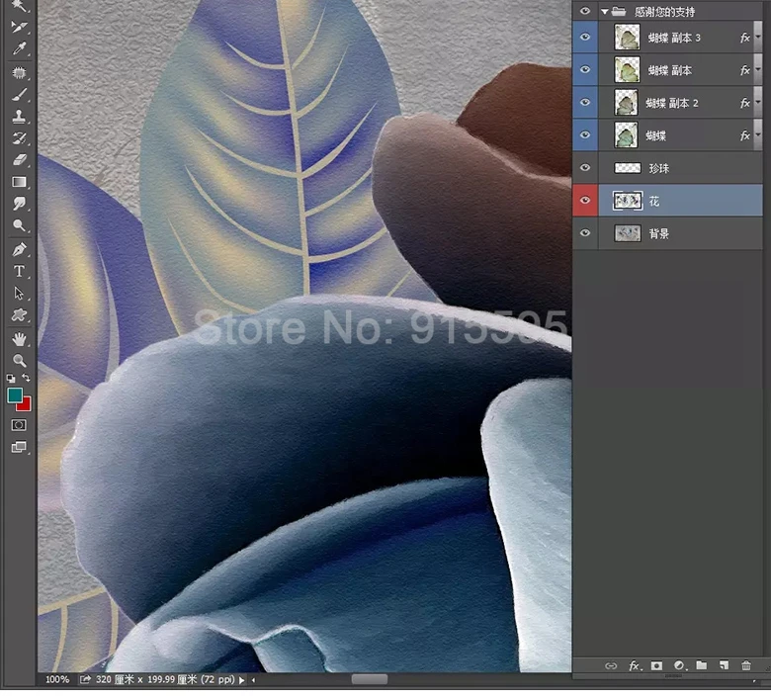Screen dimensions: 771x700
Task: Delete the selected layer
Action: click(x=746, y=665)
